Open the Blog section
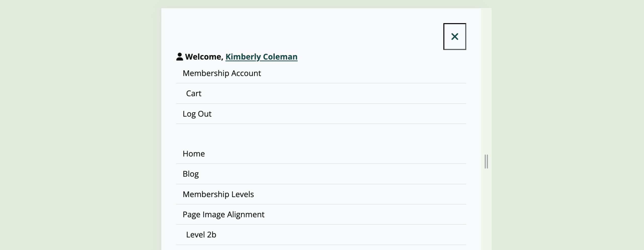The width and height of the screenshot is (644, 250). (x=190, y=174)
